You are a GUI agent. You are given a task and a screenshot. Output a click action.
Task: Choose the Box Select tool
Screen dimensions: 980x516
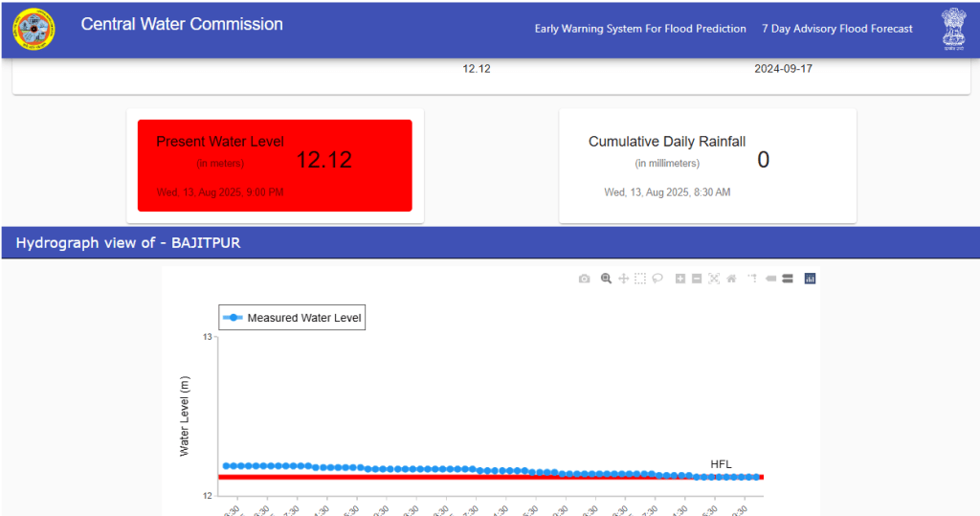point(640,279)
